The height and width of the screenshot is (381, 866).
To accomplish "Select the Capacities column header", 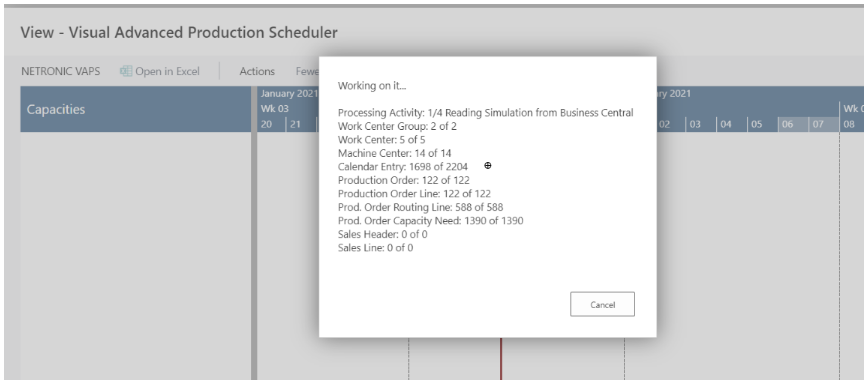I will pos(136,109).
